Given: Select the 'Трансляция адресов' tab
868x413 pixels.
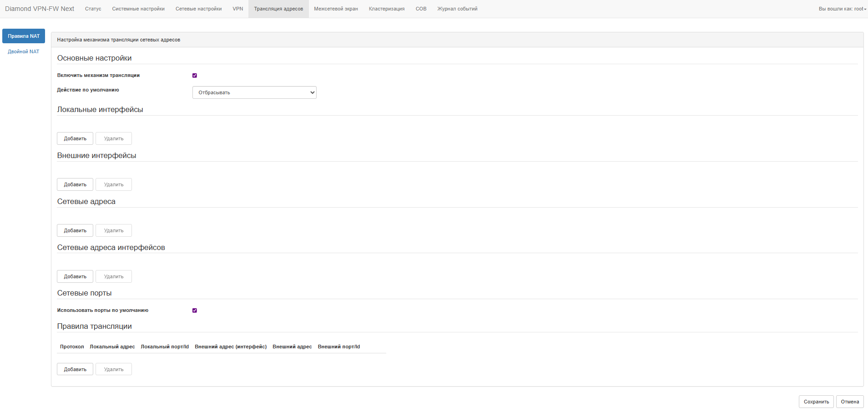Looking at the screenshot, I should pyautogui.click(x=278, y=9).
